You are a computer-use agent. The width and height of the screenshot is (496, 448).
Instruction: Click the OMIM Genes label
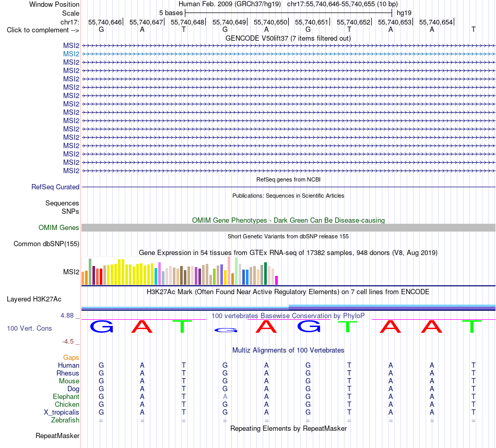pos(58,227)
